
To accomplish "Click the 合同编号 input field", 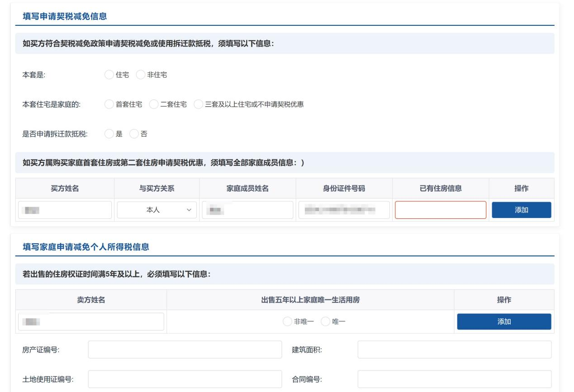I will pyautogui.click(x=454, y=379).
